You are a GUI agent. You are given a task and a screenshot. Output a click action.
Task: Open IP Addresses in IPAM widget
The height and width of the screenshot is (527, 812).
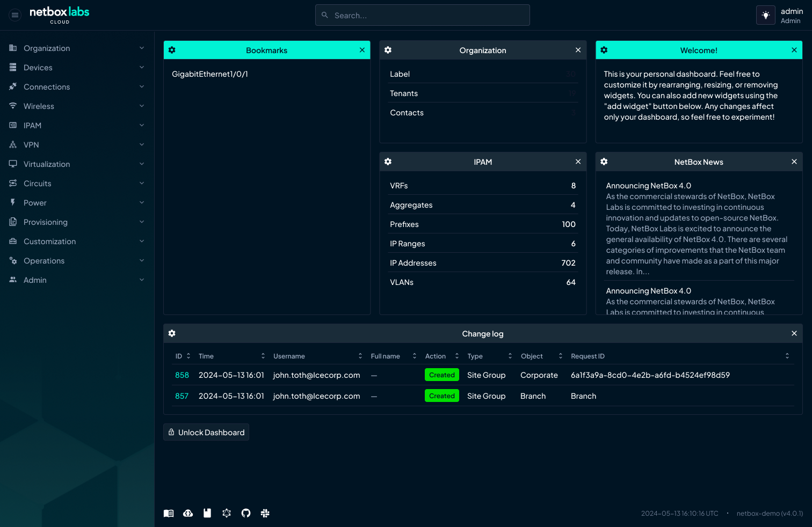(483, 263)
